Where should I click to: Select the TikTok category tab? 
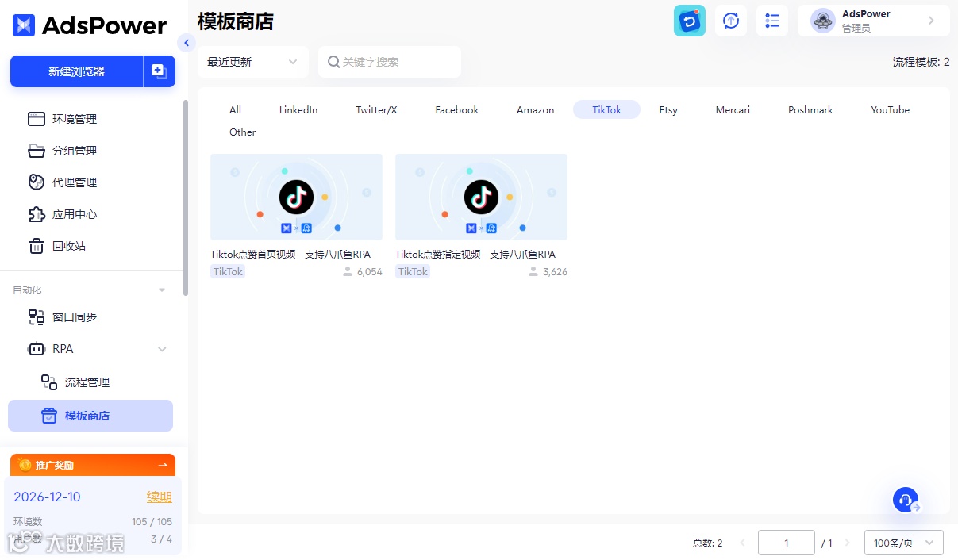tap(606, 110)
